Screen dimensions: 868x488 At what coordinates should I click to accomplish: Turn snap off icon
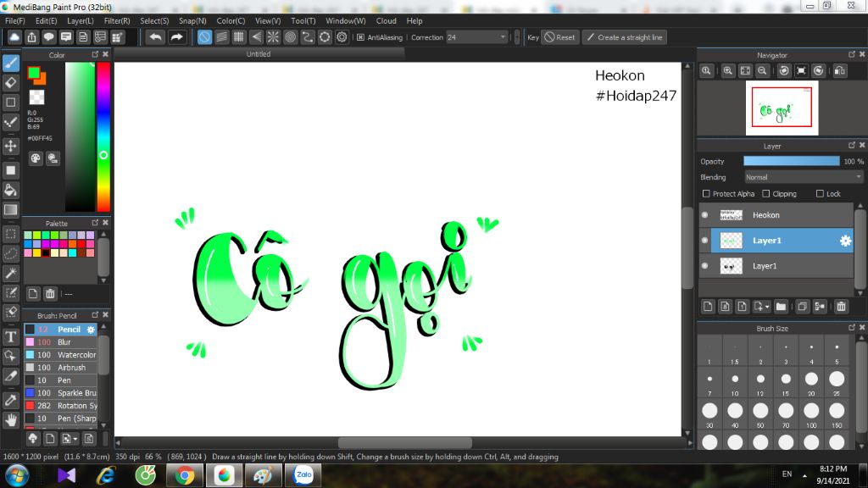tap(204, 37)
